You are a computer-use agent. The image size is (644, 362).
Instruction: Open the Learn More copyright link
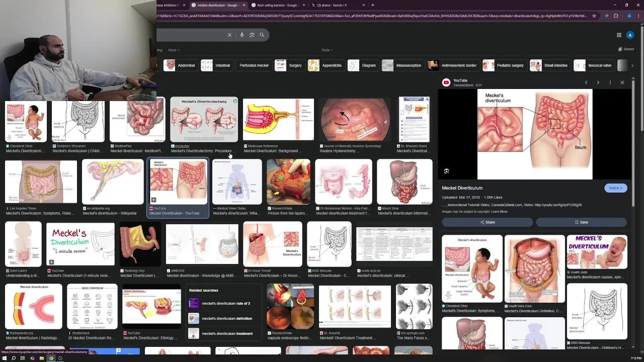[499, 212]
